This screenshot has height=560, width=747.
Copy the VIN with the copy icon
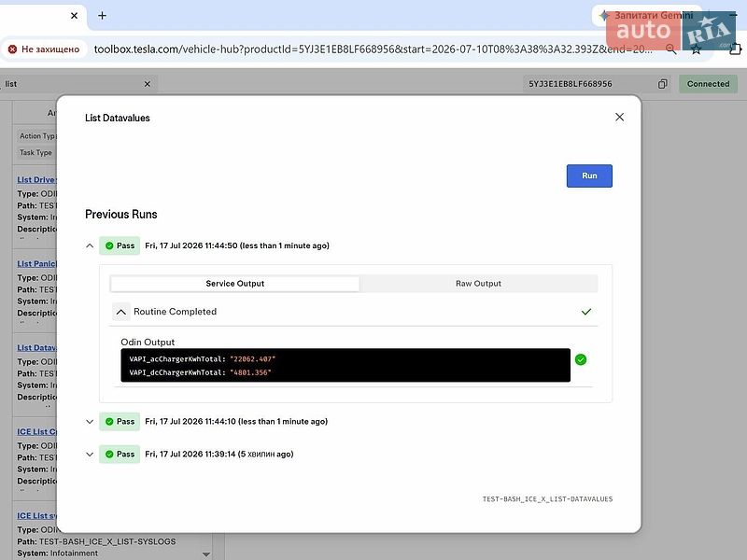[662, 84]
